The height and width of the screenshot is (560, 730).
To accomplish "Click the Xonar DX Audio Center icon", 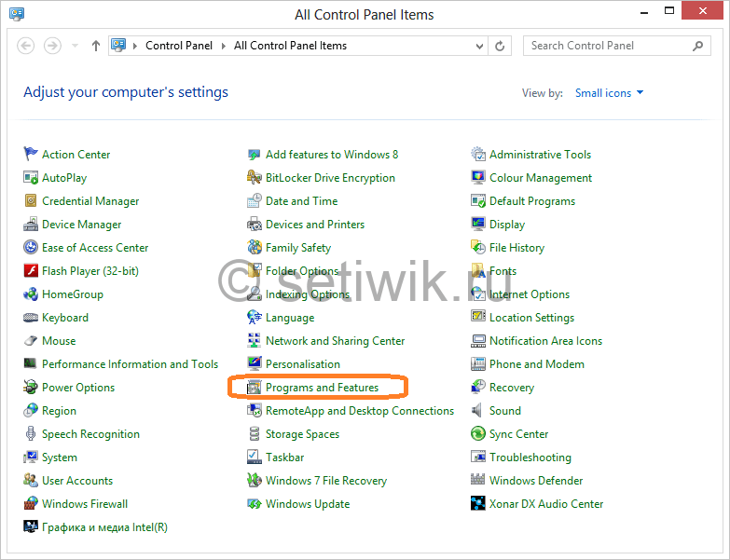I will click(478, 503).
